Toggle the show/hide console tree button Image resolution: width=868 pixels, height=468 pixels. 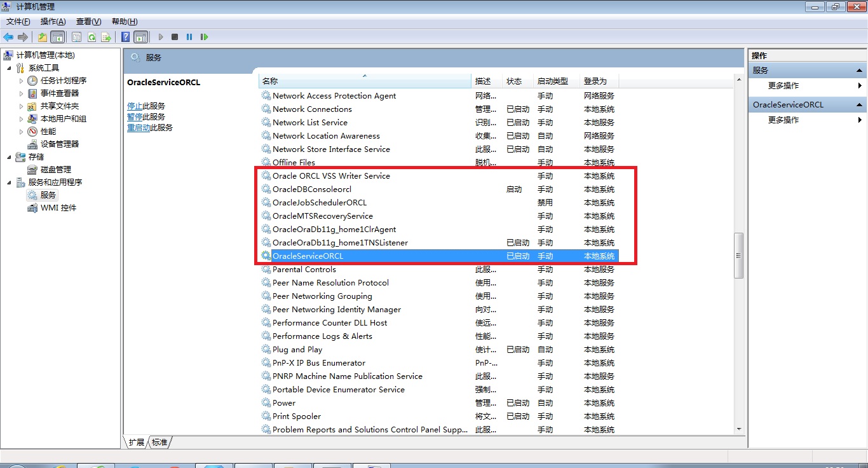pyautogui.click(x=57, y=37)
